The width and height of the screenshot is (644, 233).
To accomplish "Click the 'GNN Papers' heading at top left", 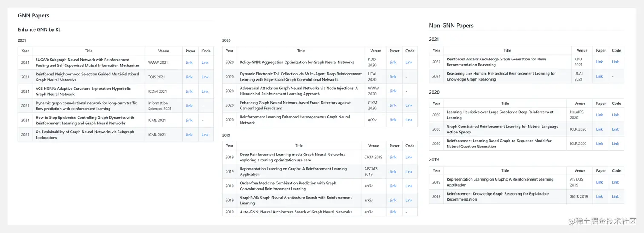I will click(33, 16).
